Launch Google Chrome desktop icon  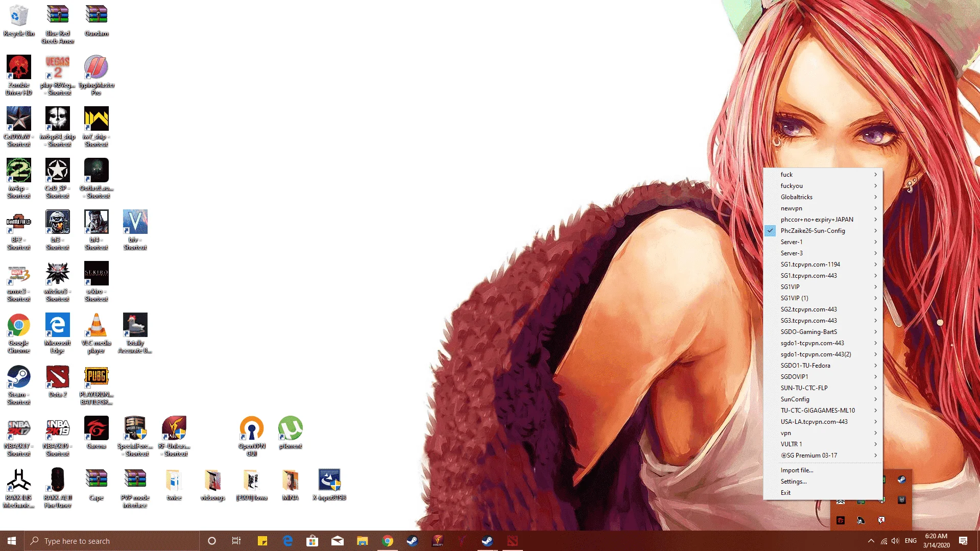[19, 332]
